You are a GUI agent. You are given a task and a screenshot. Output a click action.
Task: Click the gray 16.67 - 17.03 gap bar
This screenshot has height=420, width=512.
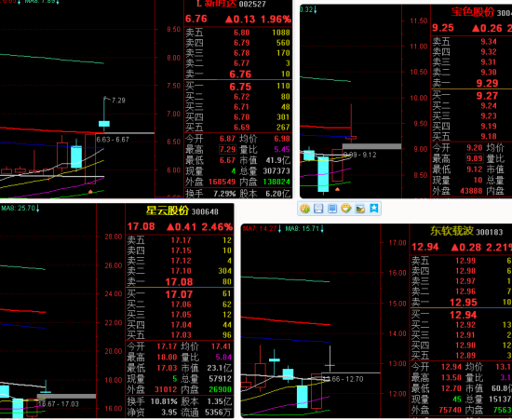pyautogui.click(x=66, y=396)
